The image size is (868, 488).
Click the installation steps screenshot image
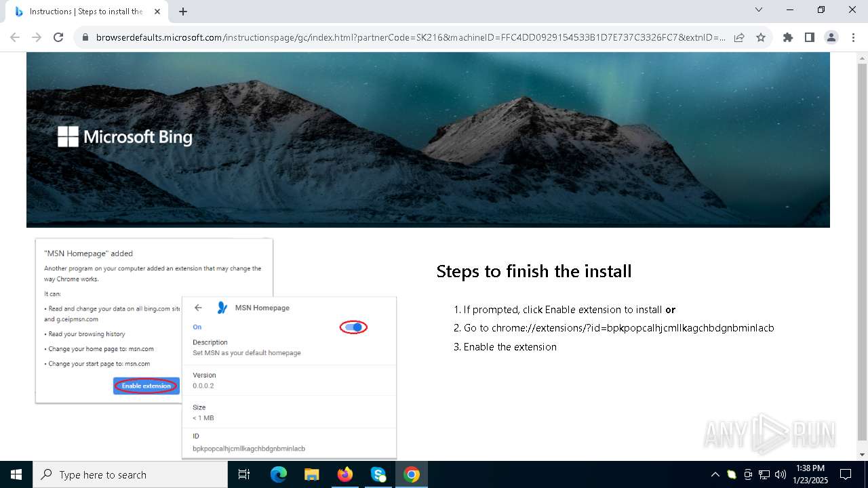point(216,348)
